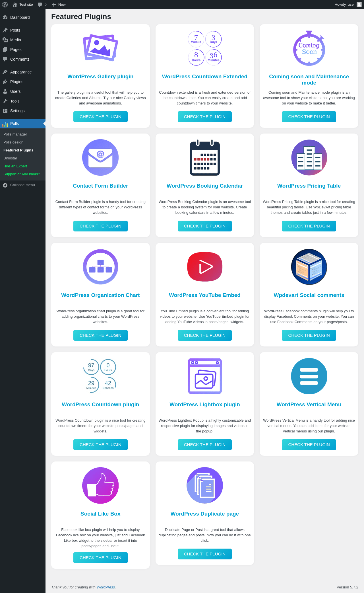Click the Pricing Table icon

[x=309, y=157]
